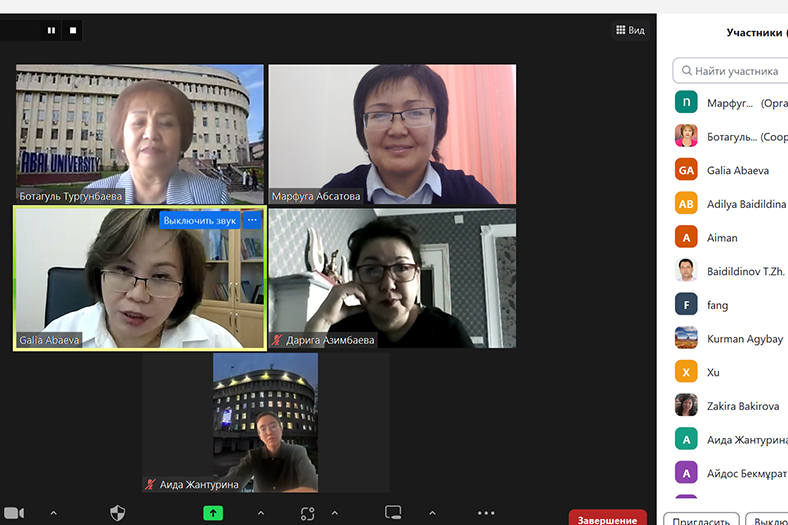
Task: Open the apps icon in toolbar
Action: point(308,513)
